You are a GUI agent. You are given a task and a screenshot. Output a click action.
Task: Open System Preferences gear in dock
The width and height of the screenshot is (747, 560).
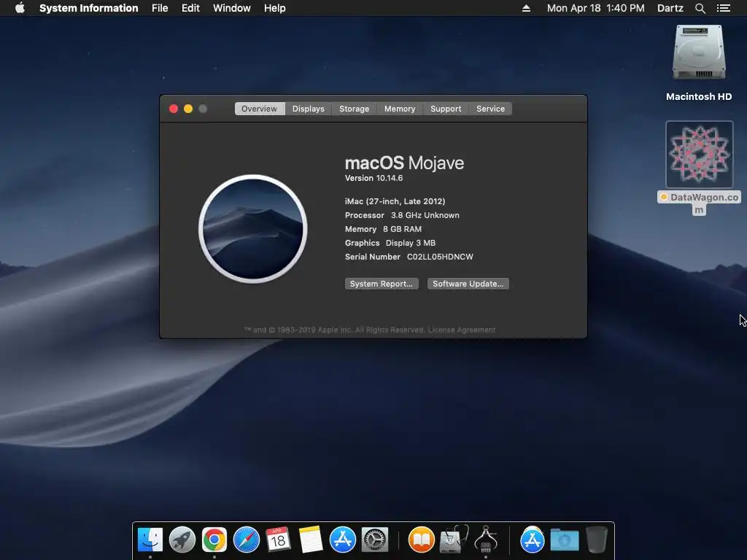(x=375, y=540)
